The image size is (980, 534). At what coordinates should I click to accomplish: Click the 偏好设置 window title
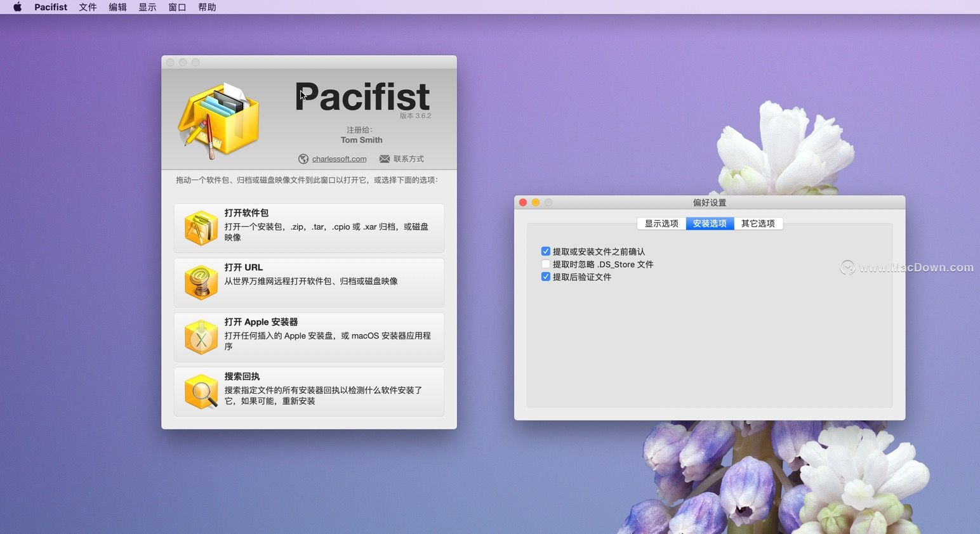[x=710, y=202]
